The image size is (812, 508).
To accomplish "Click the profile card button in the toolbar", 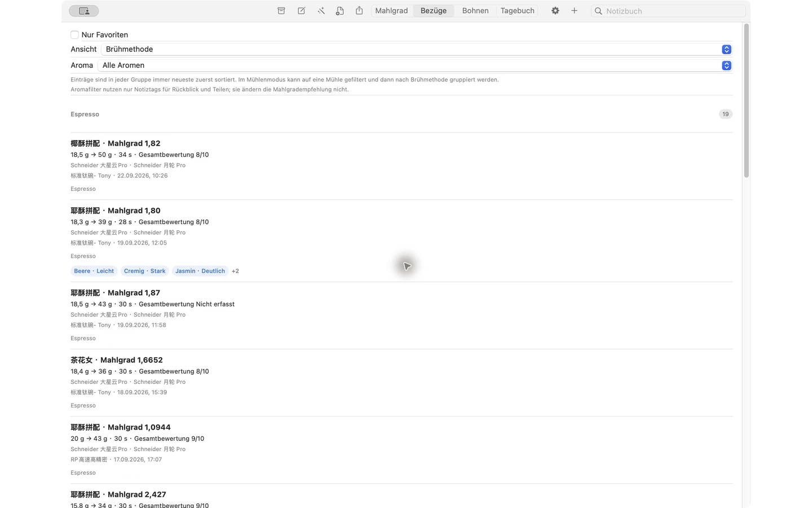I will click(84, 11).
